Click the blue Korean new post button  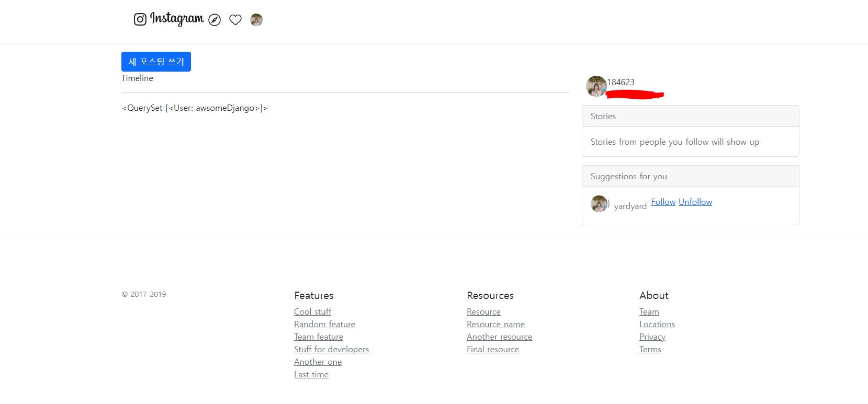click(156, 62)
